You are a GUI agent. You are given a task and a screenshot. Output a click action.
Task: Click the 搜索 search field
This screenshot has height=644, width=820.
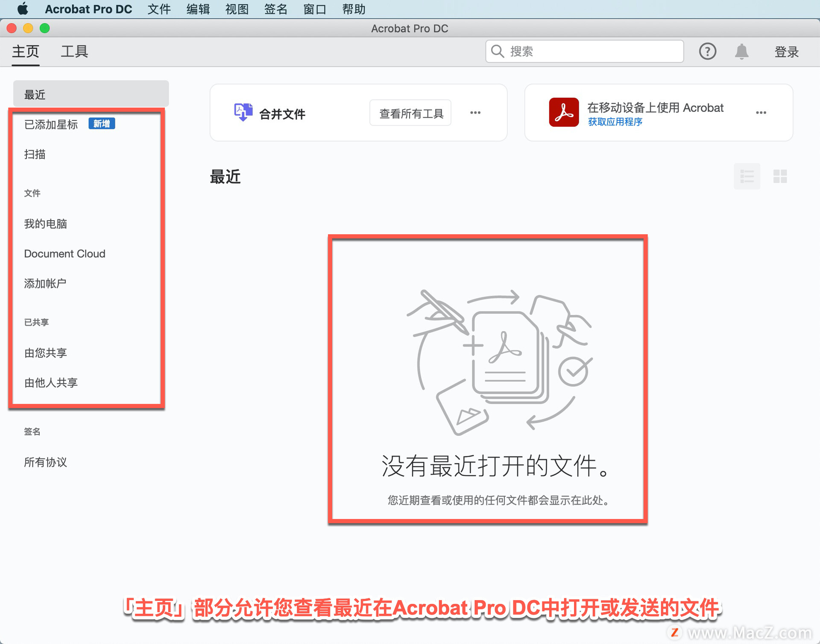point(584,52)
